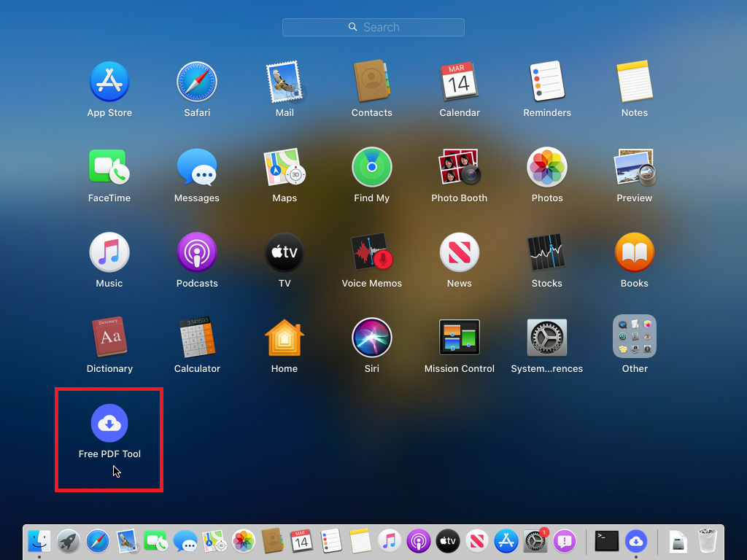Viewport: 747px width, 560px height.
Task: Launch Photos from the Dock
Action: click(x=244, y=542)
